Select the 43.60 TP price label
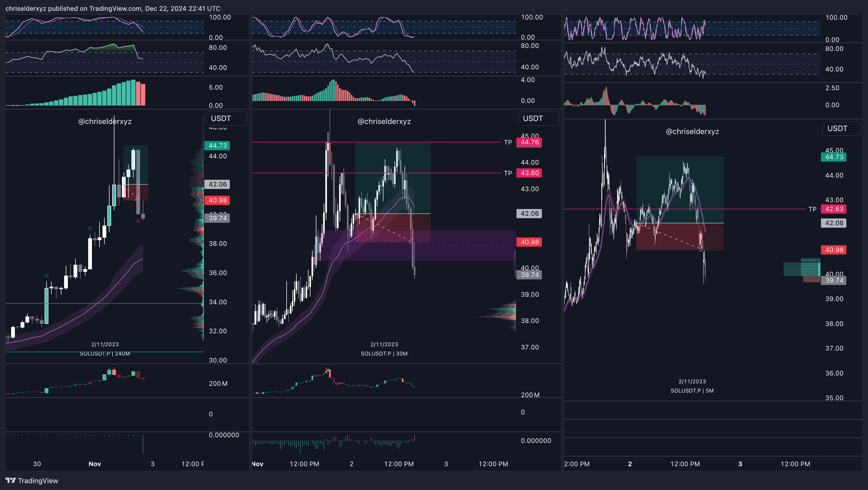The width and height of the screenshot is (868, 490). 529,173
